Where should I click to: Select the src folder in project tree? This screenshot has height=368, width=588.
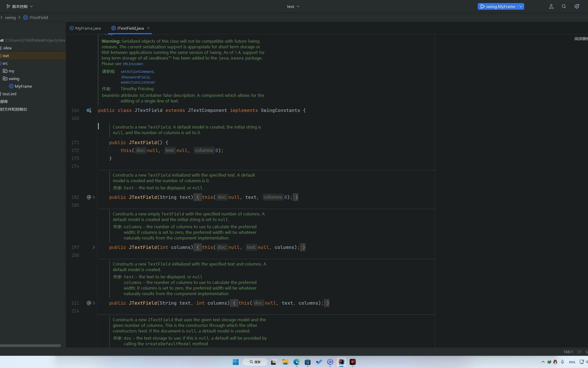tap(5, 63)
